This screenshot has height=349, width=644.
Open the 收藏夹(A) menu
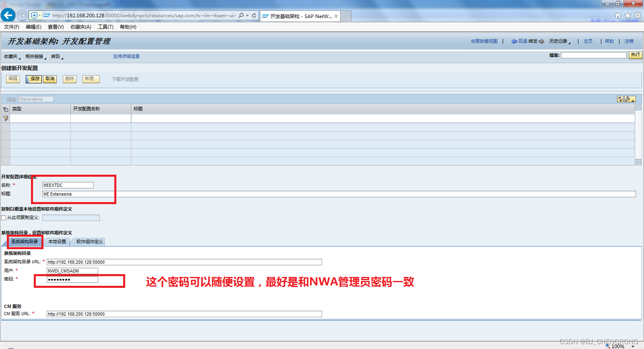(81, 27)
